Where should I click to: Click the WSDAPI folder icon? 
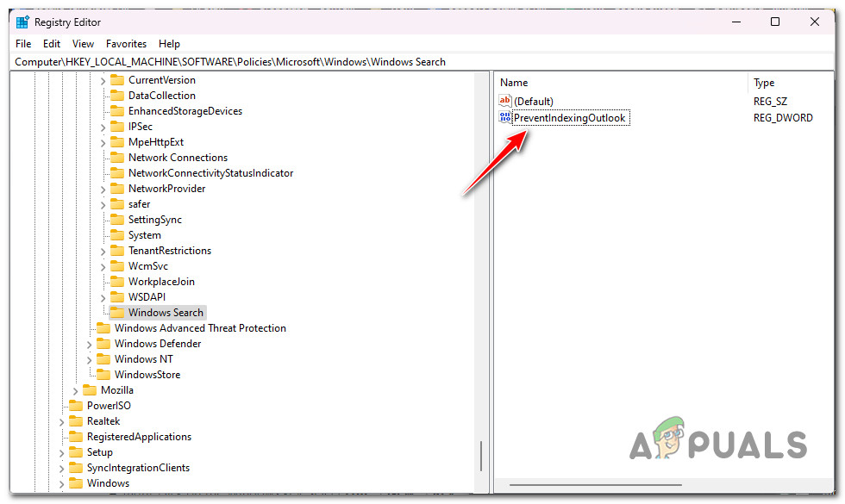click(x=117, y=297)
